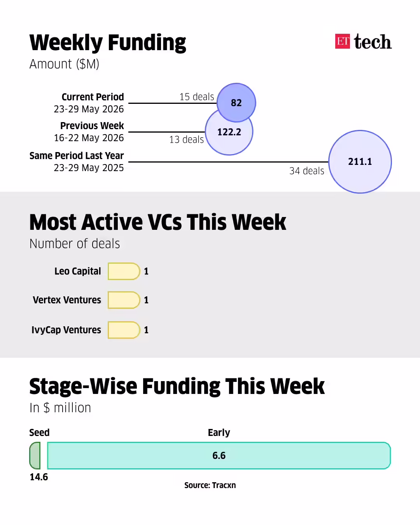Click the ET tech logo
This screenshot has height=525, width=420.
(x=363, y=42)
